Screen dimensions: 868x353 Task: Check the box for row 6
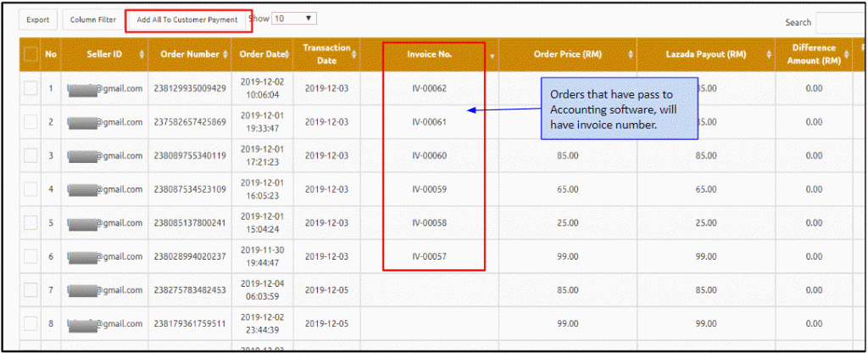click(x=31, y=256)
